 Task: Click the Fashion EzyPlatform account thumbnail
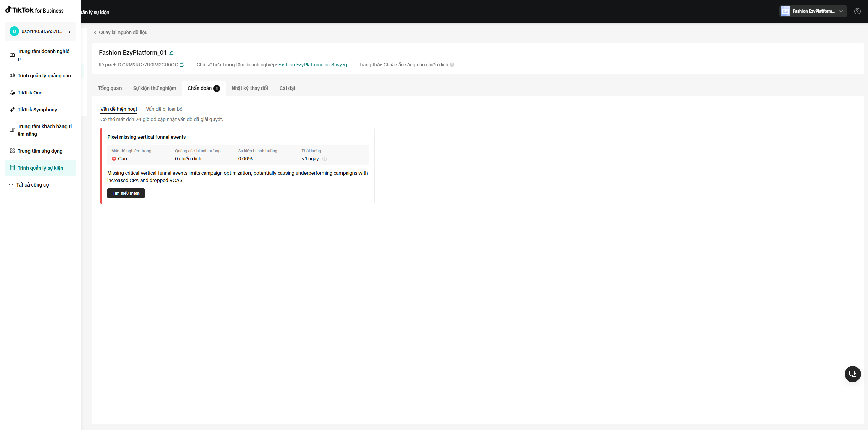click(x=786, y=11)
